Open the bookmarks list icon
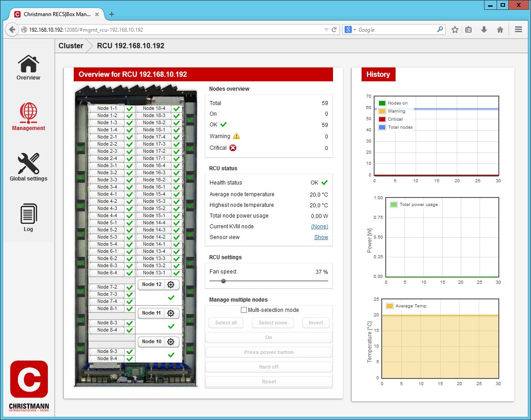Image resolution: width=531 pixels, height=420 pixels. point(468,30)
